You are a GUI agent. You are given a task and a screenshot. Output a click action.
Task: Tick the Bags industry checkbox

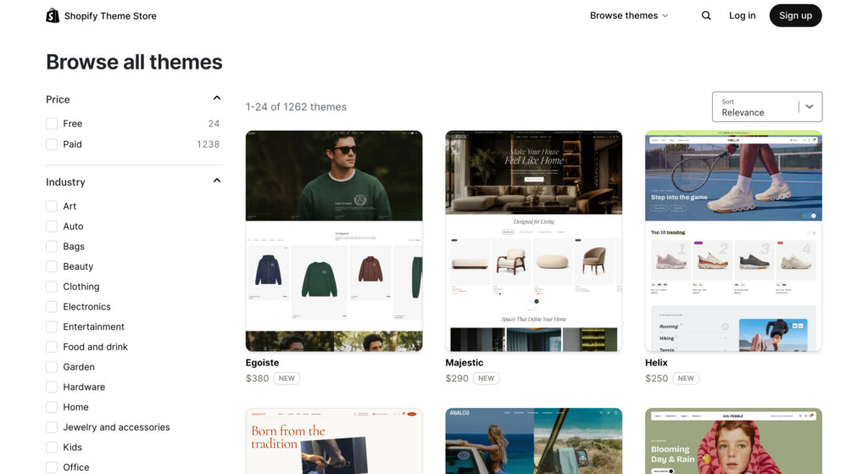click(x=52, y=247)
